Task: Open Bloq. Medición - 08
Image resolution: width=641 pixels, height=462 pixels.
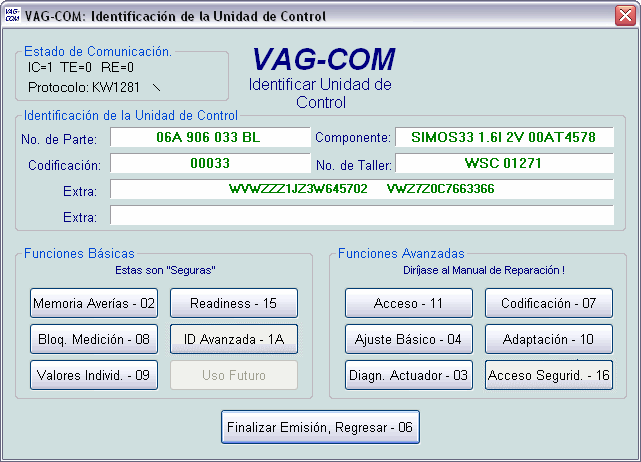Action: [x=94, y=339]
